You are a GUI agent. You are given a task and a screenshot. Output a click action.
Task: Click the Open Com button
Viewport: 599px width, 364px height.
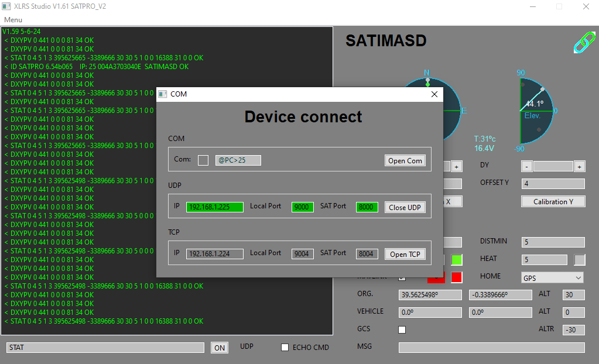tap(405, 160)
